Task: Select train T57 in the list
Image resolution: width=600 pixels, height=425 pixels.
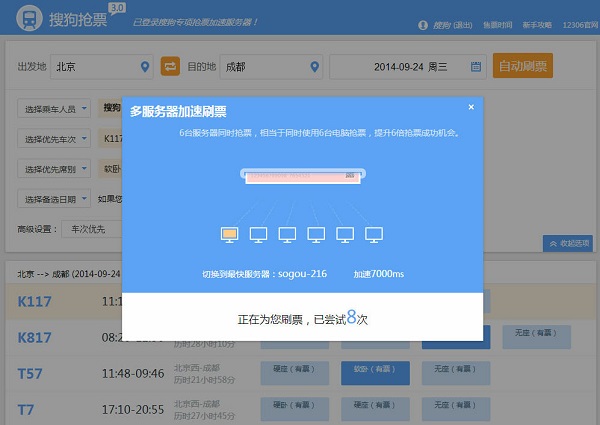Action: click(30, 374)
